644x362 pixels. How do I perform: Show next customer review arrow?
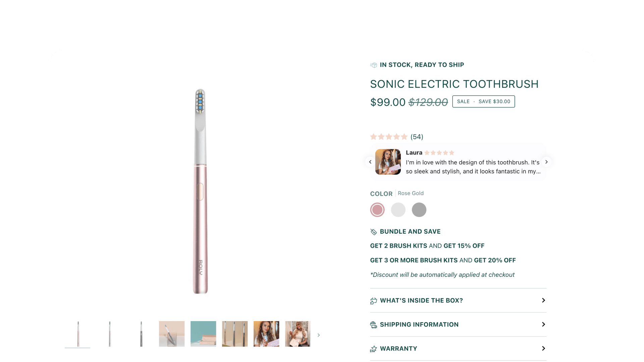click(546, 162)
